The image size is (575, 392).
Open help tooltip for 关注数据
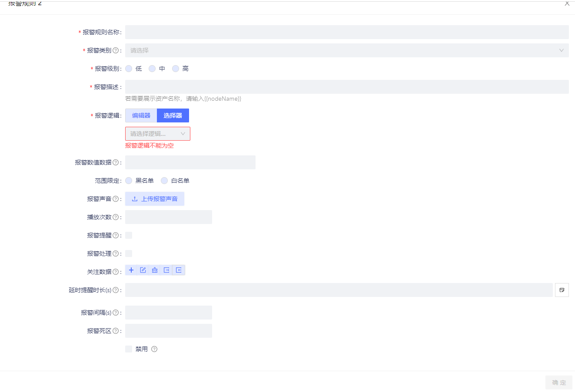click(x=116, y=272)
